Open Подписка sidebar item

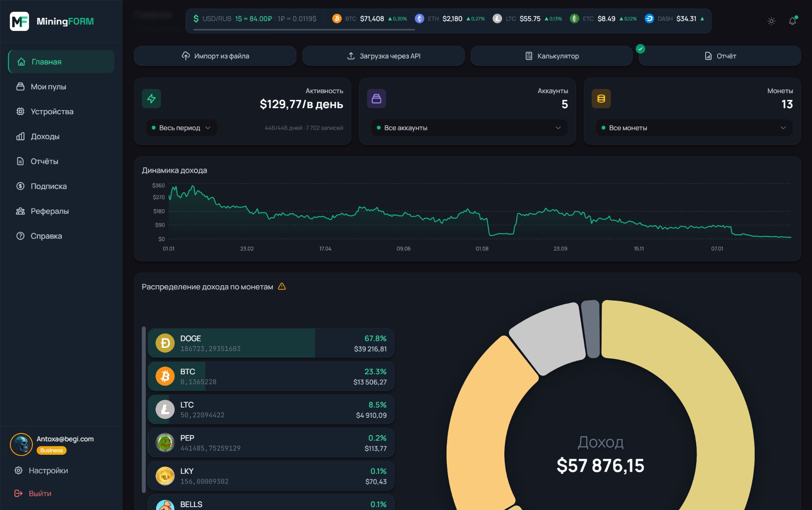(61, 186)
